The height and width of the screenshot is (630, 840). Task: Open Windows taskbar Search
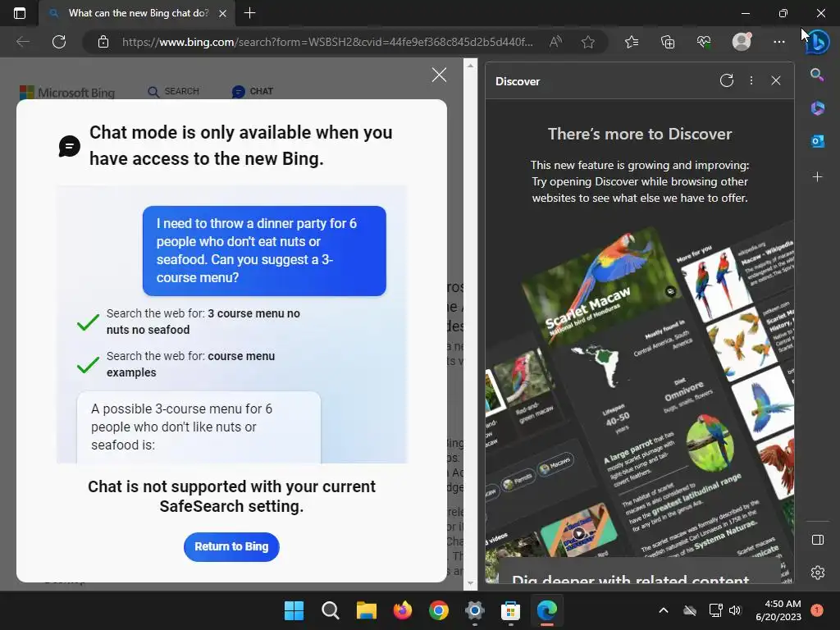(330, 610)
